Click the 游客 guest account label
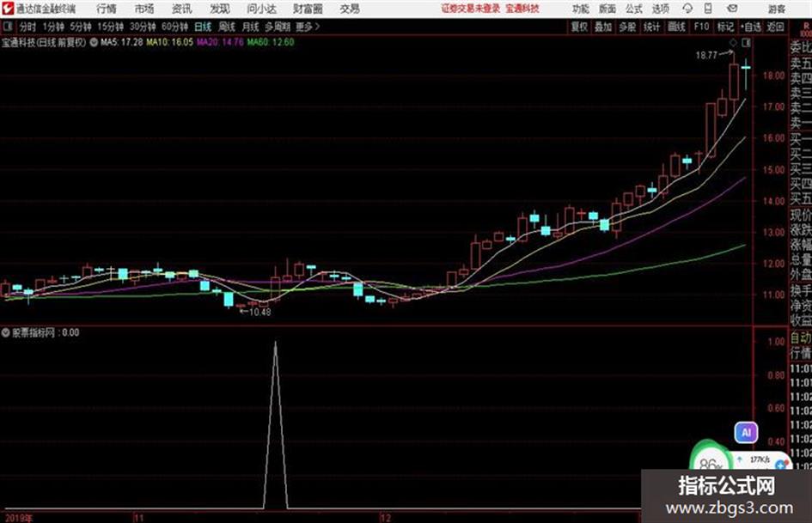 point(776,9)
